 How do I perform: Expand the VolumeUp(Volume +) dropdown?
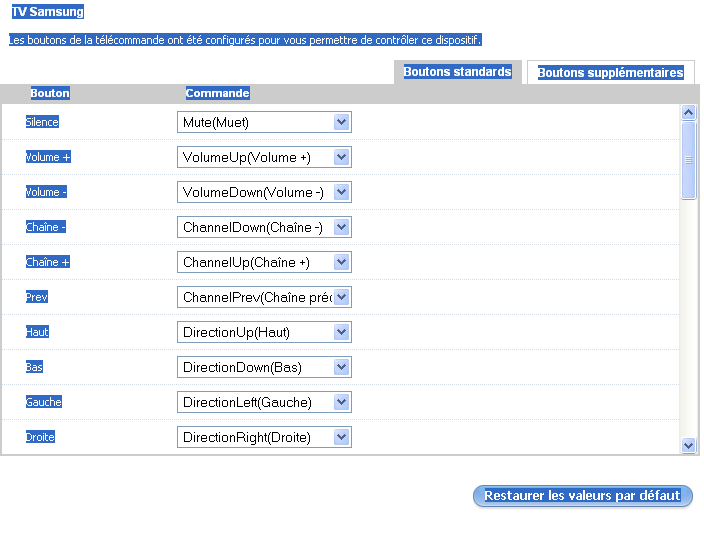point(341,157)
